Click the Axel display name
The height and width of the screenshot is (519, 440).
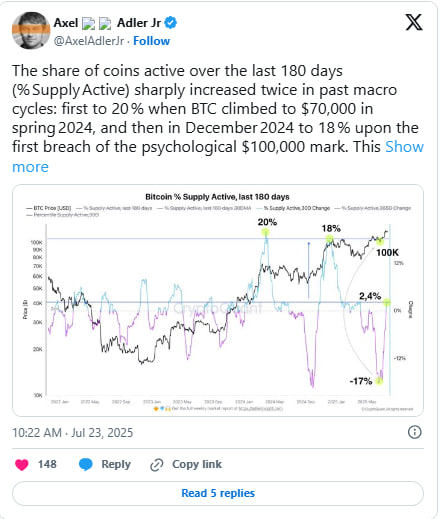click(x=66, y=23)
